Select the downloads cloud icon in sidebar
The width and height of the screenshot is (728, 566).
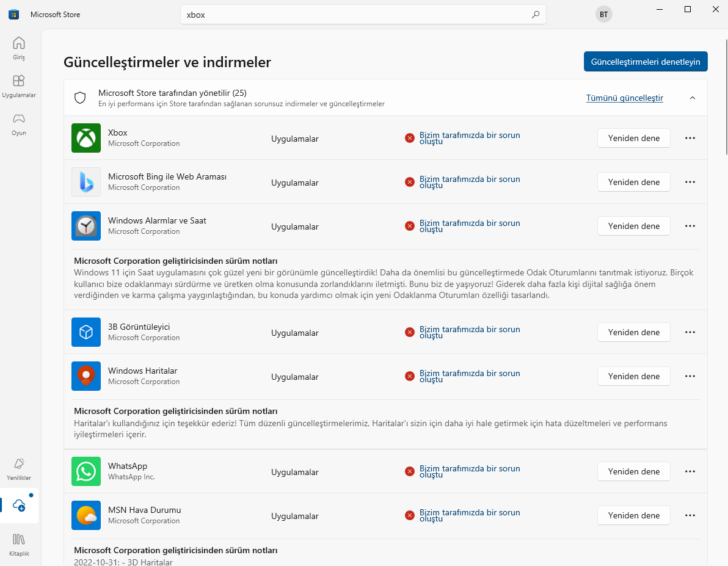19,505
